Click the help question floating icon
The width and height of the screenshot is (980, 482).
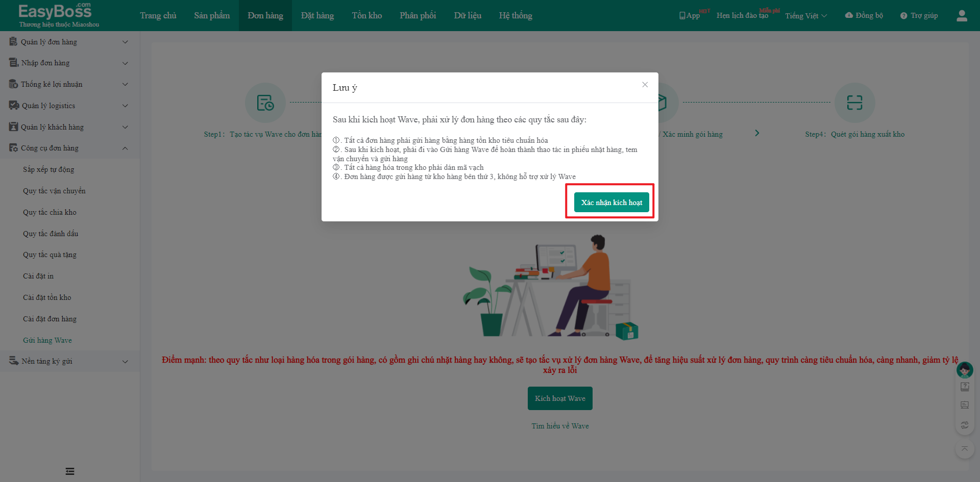tap(965, 387)
